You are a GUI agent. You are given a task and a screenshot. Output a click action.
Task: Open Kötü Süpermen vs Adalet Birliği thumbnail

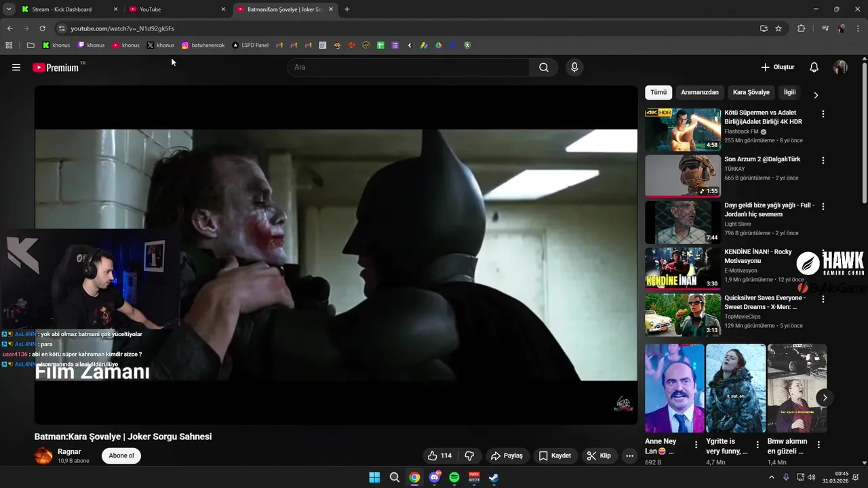(x=683, y=129)
